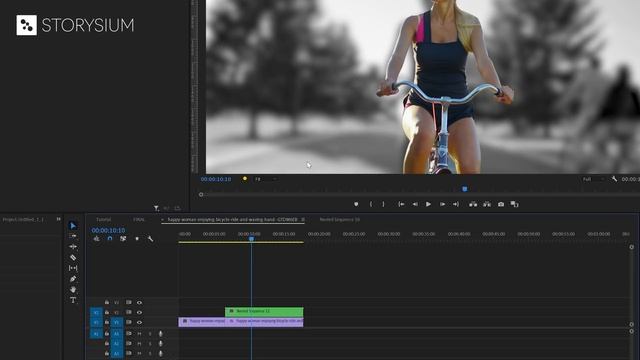The height and width of the screenshot is (360, 640).
Task: Go to In point button
Action: (401, 204)
